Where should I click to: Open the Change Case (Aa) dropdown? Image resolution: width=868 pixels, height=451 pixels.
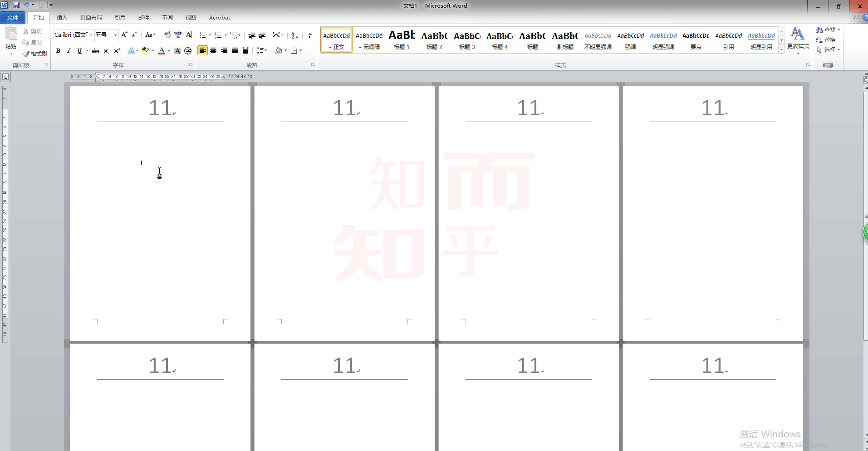(150, 35)
